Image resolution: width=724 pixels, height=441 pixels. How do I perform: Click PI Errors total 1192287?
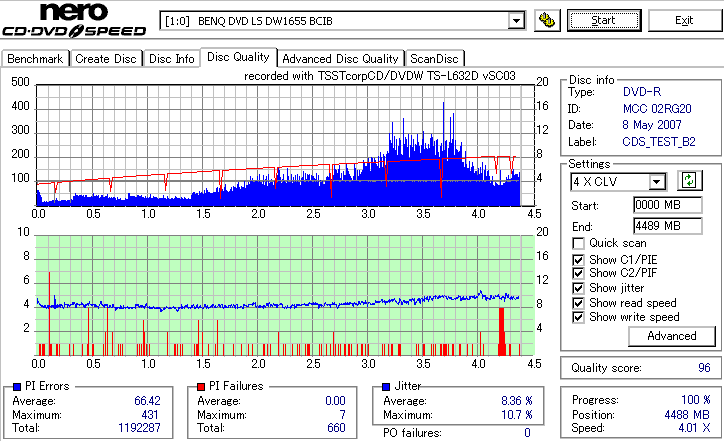click(x=139, y=428)
